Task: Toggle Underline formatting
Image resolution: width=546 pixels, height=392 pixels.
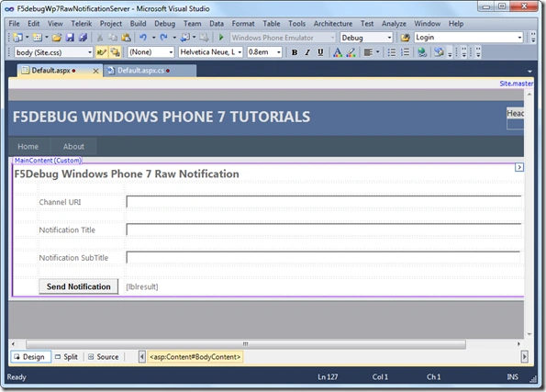Action: [x=320, y=52]
